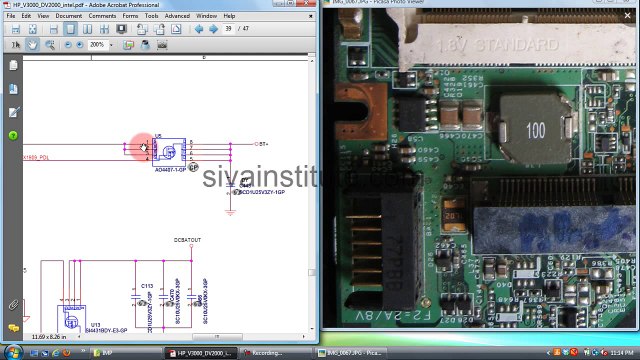Viewport: 640px width, 360px height.
Task: Rotate page clockwise icon
Action: click(159, 29)
